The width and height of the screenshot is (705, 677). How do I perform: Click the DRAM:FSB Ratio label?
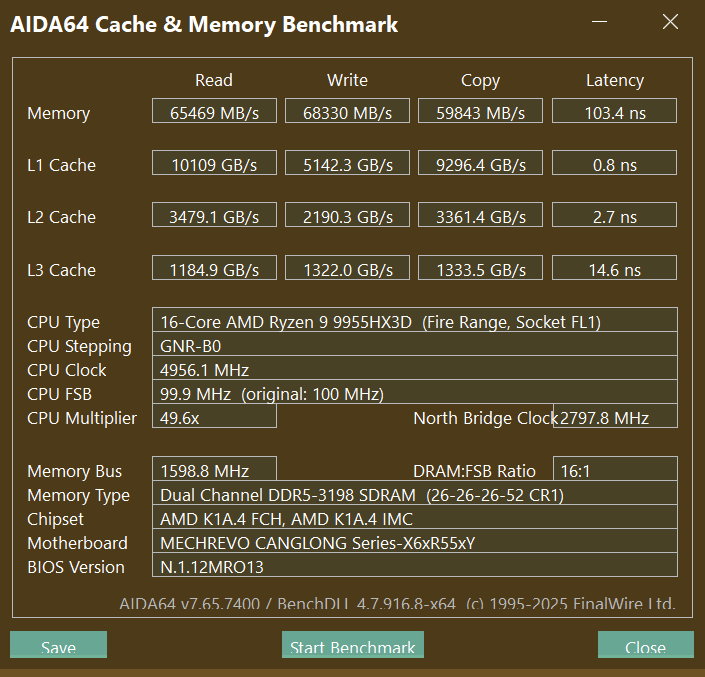(x=474, y=471)
